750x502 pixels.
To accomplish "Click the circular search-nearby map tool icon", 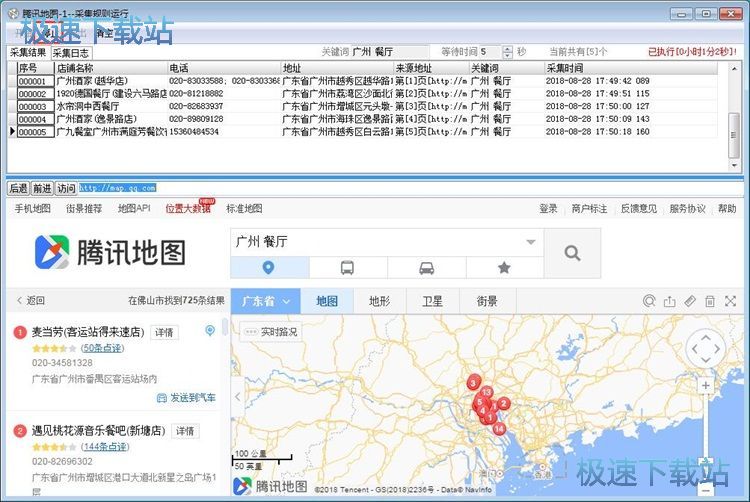I will point(649,301).
